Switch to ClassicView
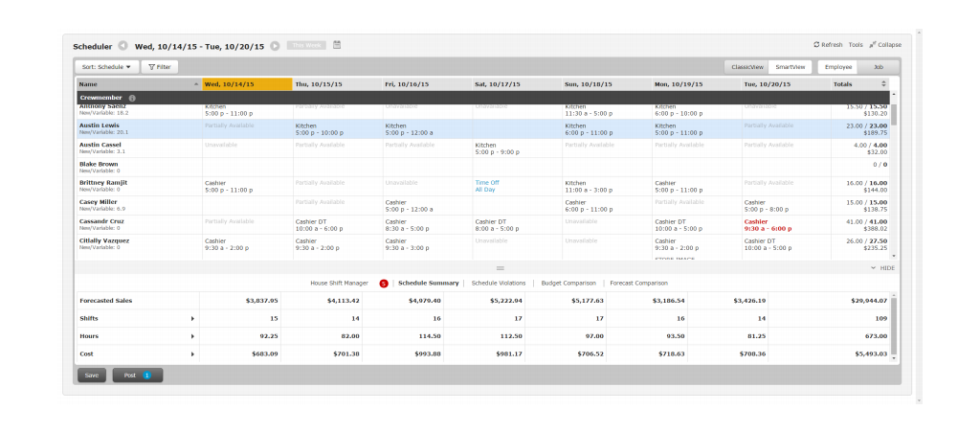This screenshot has height=433, width=980. (x=747, y=67)
